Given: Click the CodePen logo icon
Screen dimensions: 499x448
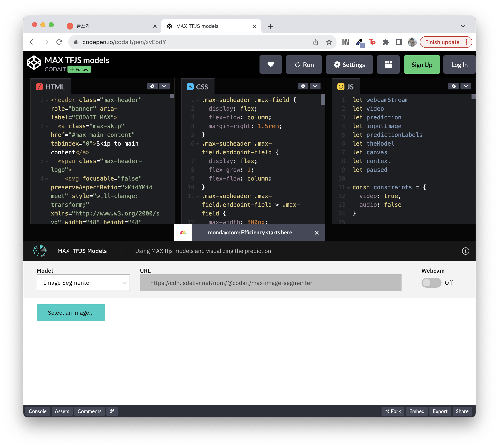Looking at the screenshot, I should click(x=34, y=63).
